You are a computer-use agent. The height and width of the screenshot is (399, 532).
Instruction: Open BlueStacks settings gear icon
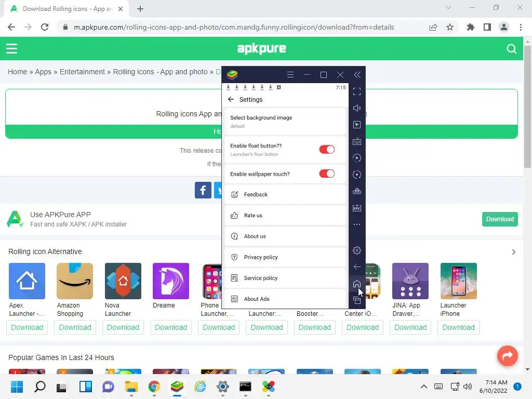(x=356, y=250)
